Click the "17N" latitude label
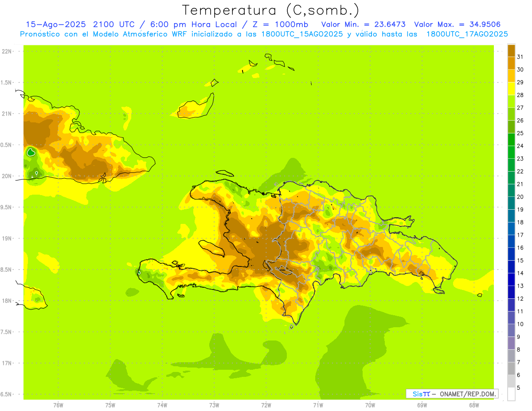The height and width of the screenshot is (411, 532). (7, 363)
